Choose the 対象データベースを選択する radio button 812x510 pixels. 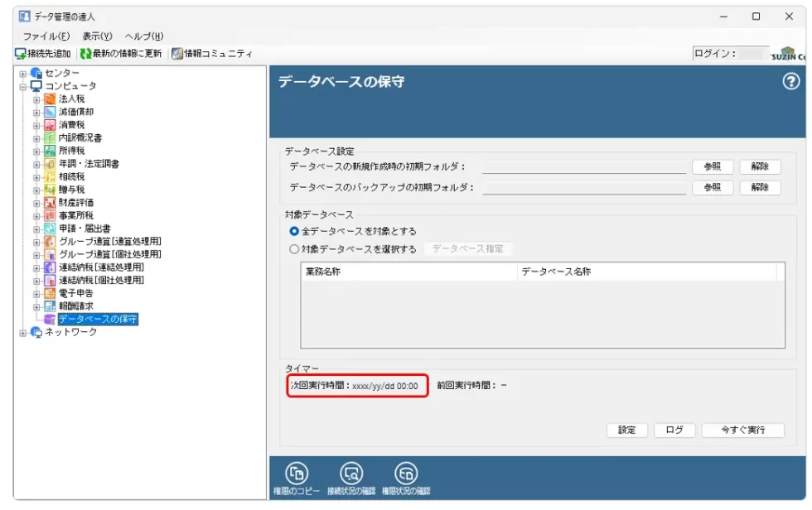294,248
